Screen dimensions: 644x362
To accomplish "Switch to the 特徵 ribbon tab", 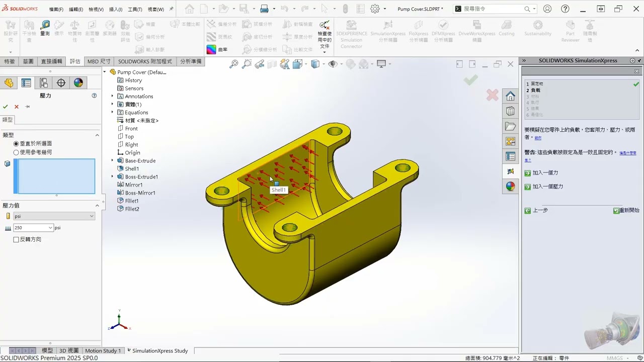I will click(x=10, y=61).
